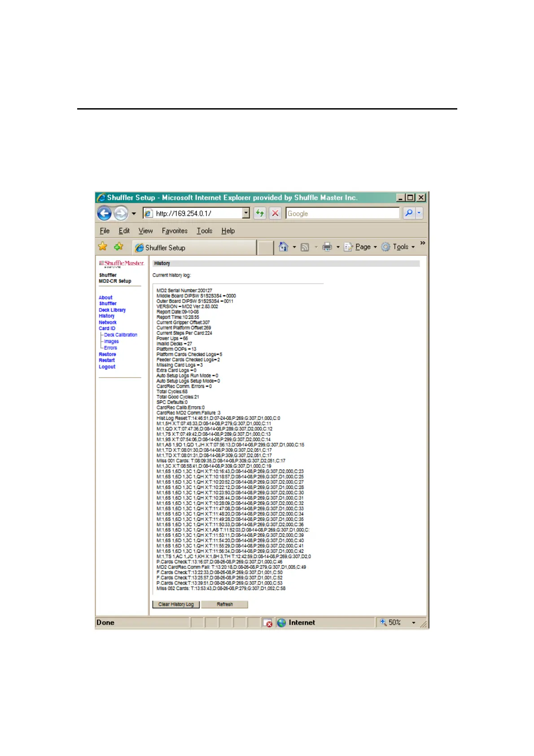
Task: Open the Shuffler sidebar link
Action: (108, 303)
